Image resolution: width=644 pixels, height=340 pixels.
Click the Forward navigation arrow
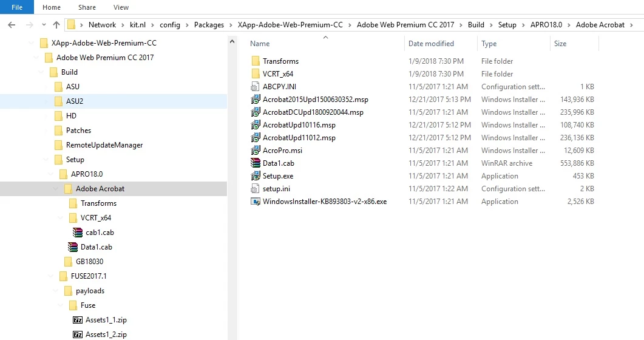pyautogui.click(x=29, y=25)
